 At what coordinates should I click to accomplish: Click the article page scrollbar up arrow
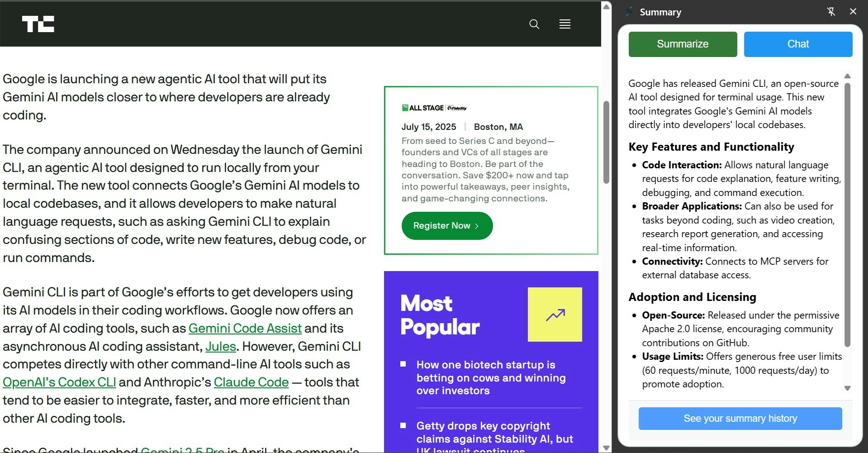(x=607, y=6)
